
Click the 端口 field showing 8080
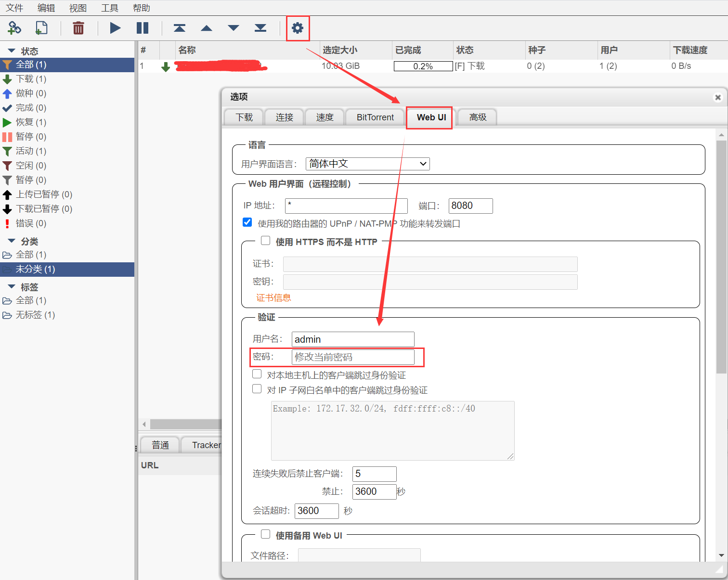471,206
